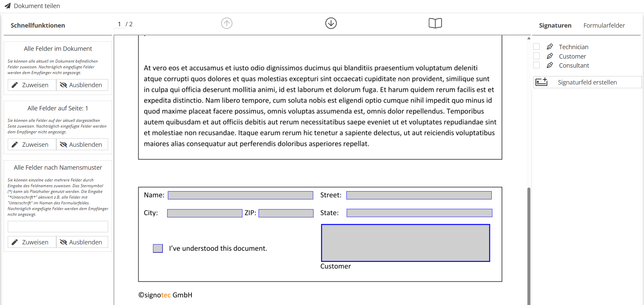Click the Signaturfeld erstellen button
This screenshot has height=305, width=644.
(587, 82)
